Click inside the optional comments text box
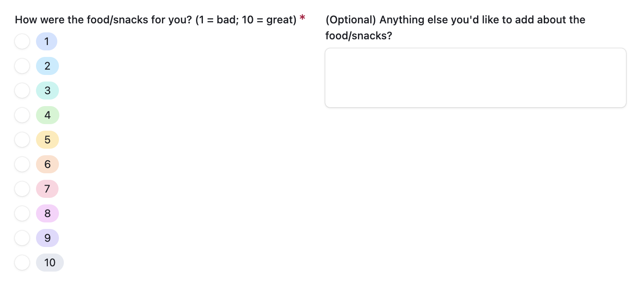644x281 pixels. pyautogui.click(x=475, y=77)
